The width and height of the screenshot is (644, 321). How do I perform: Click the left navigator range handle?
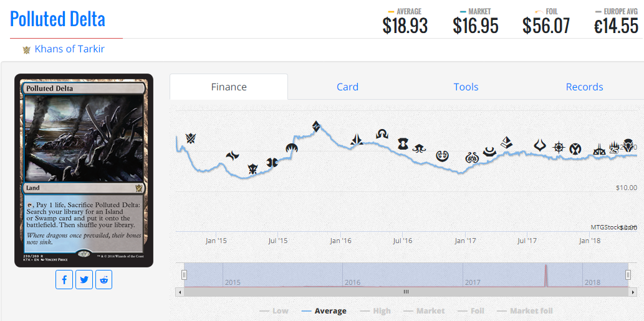[x=185, y=275]
